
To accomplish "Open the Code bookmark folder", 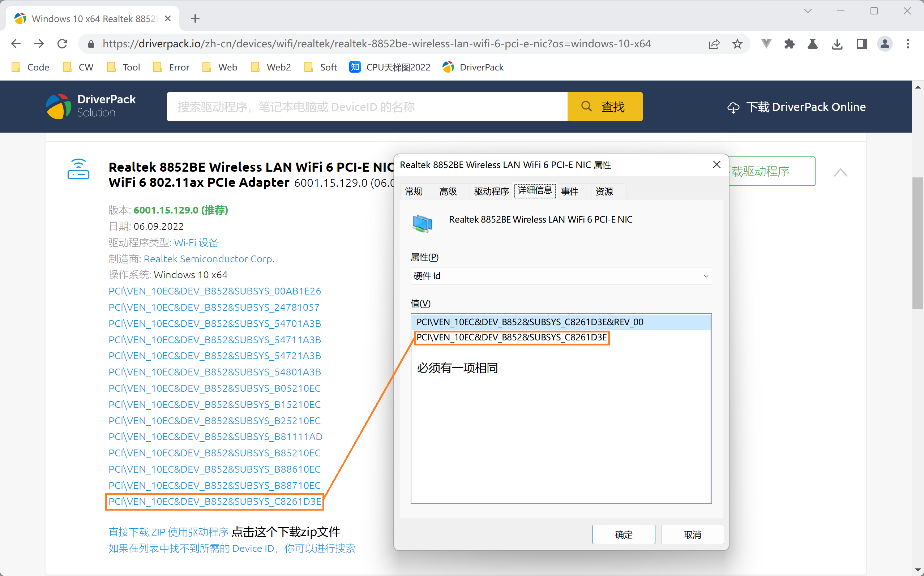I will coord(30,67).
